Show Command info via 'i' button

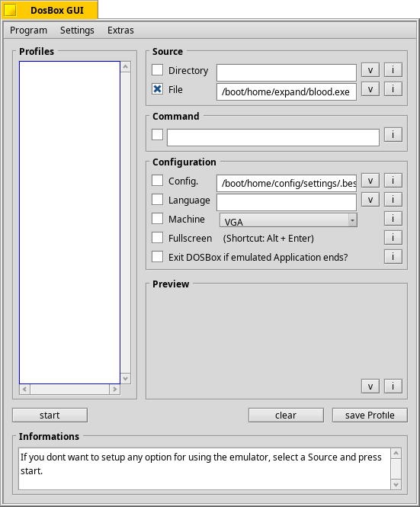[x=393, y=134]
